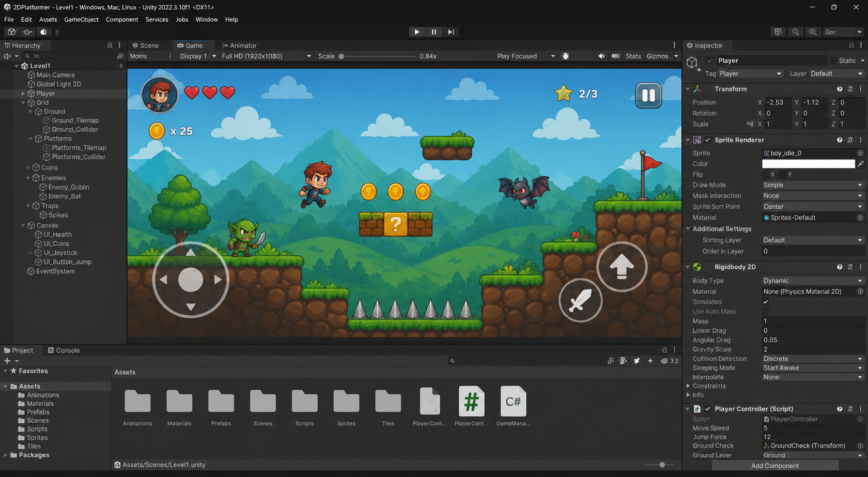
Task: Toggle the Player active checkbox
Action: [x=710, y=60]
